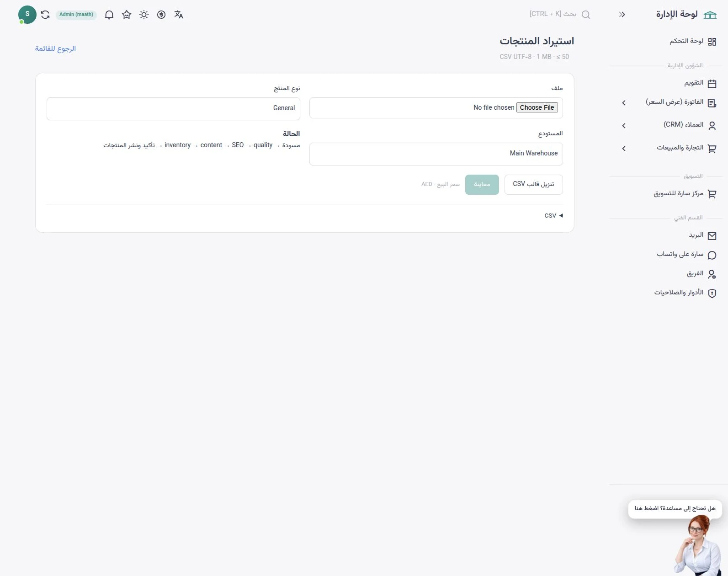Click the person icon beside العملاء (CRM)
The image size is (728, 576).
click(x=712, y=126)
